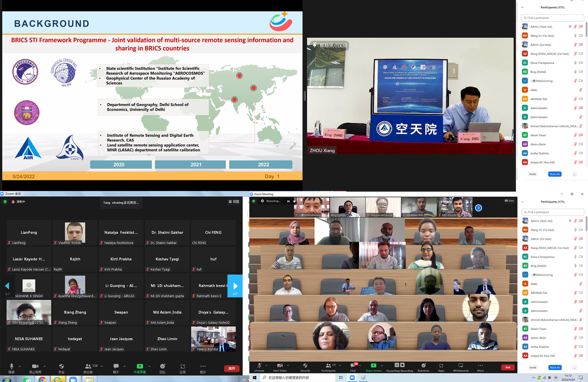Image resolution: width=588 pixels, height=382 pixels.
Task: Open Chat with 30 unread badge
Action: pyautogui.click(x=353, y=366)
